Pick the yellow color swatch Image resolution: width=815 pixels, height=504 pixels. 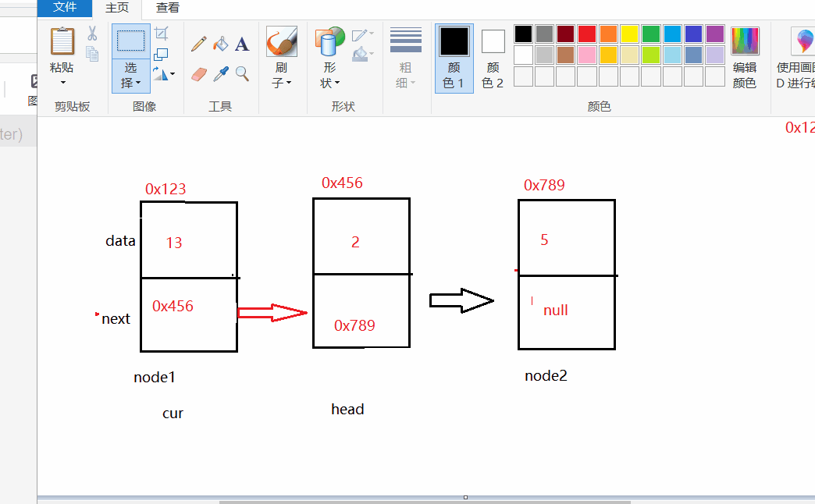[x=629, y=34]
